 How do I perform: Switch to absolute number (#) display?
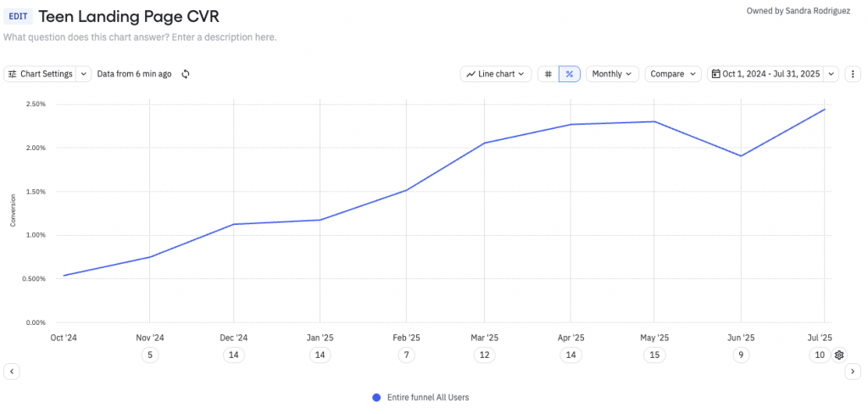(x=548, y=74)
